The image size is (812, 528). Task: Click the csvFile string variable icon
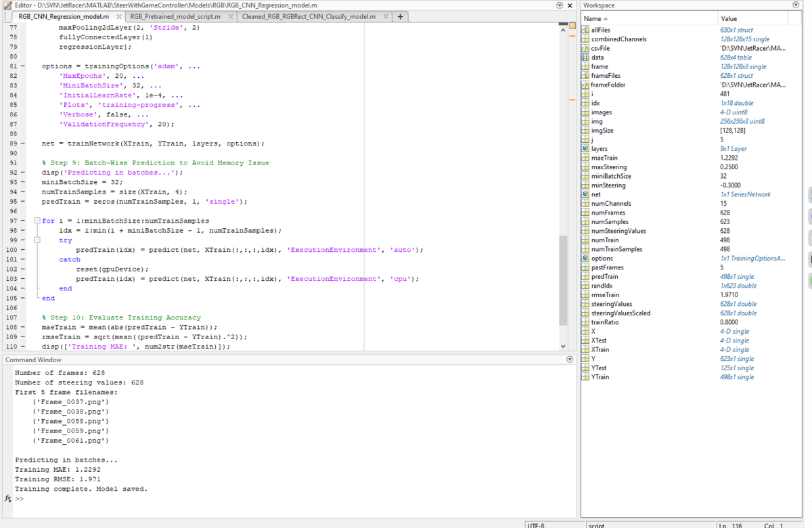coord(585,49)
